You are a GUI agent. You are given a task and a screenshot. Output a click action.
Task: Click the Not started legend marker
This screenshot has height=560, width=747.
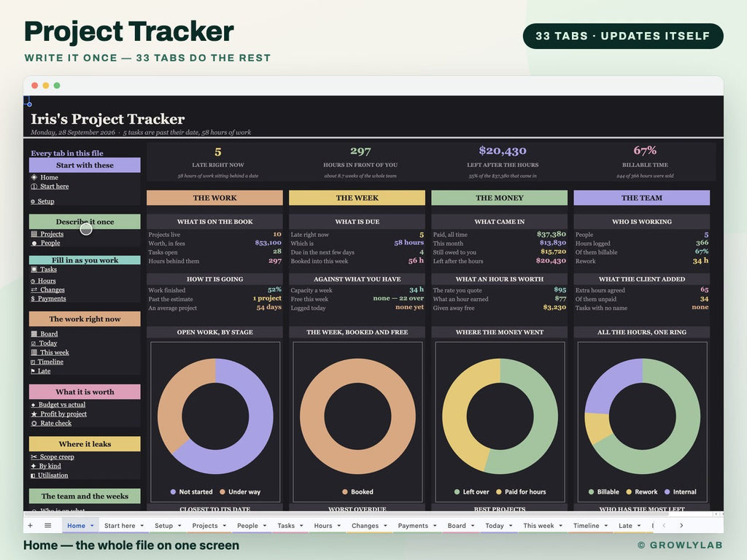(x=173, y=492)
